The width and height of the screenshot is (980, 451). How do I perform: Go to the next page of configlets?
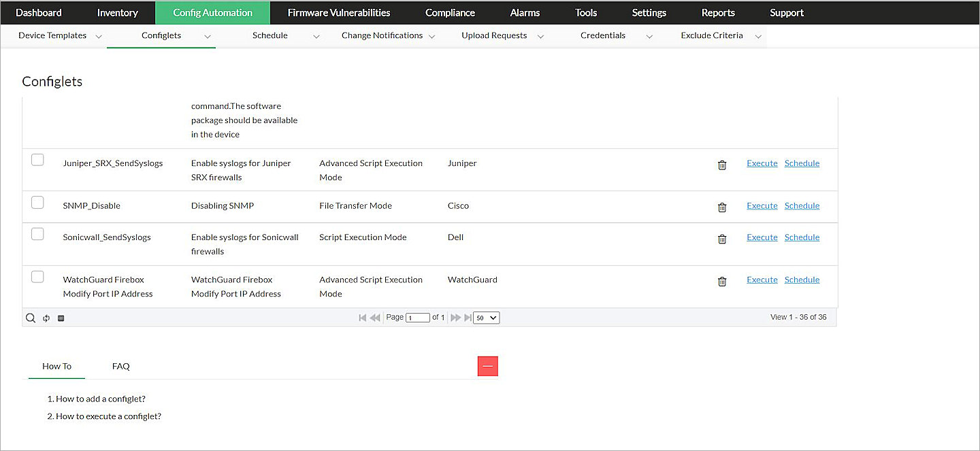(455, 317)
